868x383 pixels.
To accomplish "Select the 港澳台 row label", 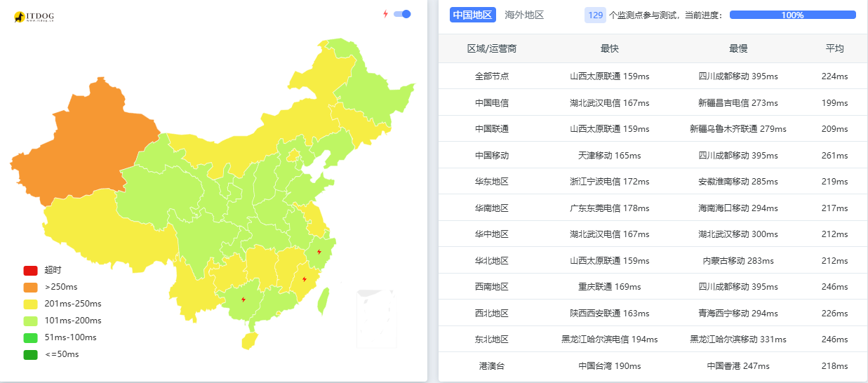I will (492, 365).
